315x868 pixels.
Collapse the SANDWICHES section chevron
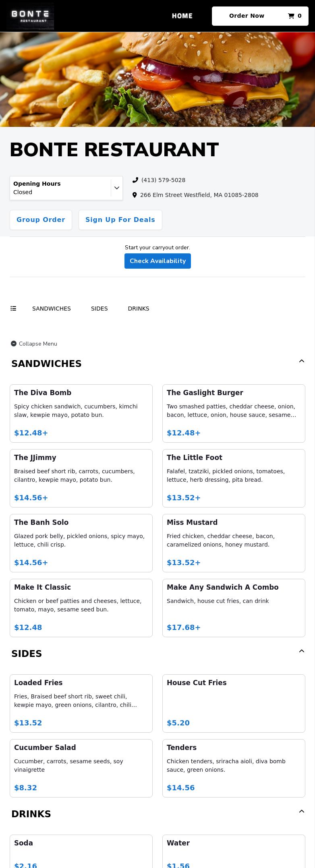pyautogui.click(x=301, y=361)
